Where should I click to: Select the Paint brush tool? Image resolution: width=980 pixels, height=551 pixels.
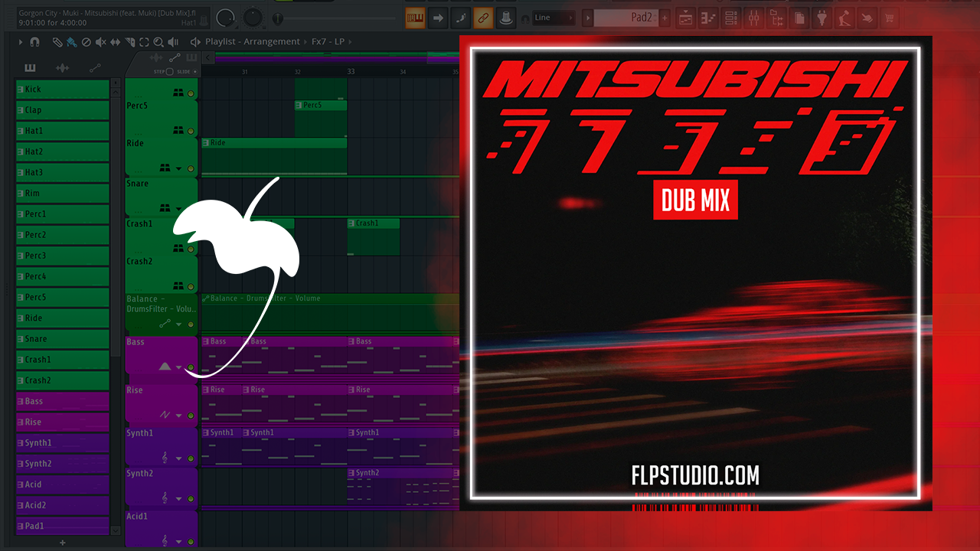(71, 42)
